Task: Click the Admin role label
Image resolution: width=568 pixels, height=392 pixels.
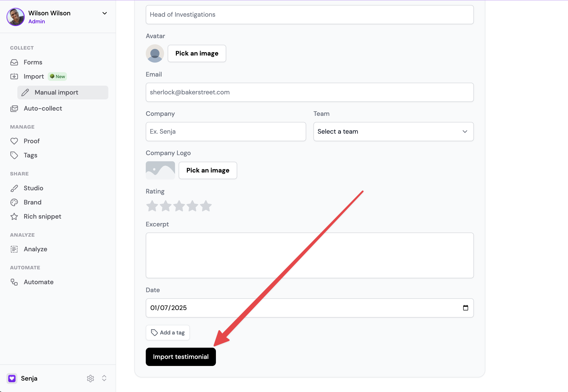Action: point(37,22)
